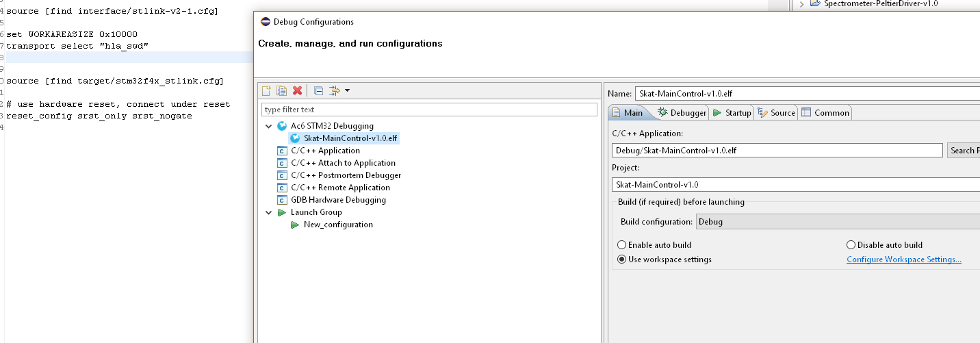The width and height of the screenshot is (980, 343).
Task: Collapse the Ac6 STM32 Debugging node
Action: (268, 126)
